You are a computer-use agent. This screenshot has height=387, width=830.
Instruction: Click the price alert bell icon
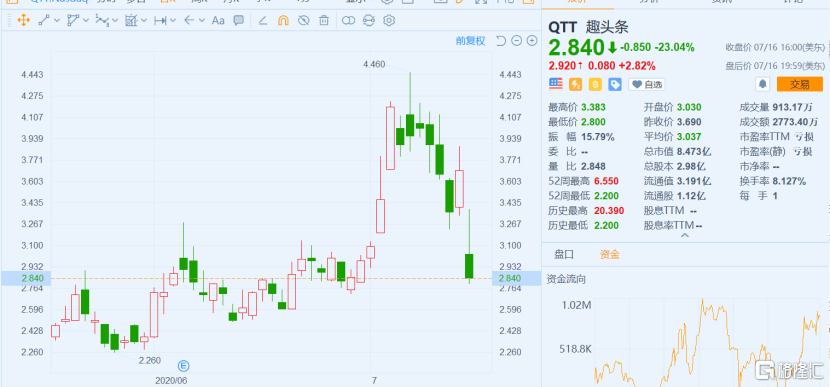point(763,84)
